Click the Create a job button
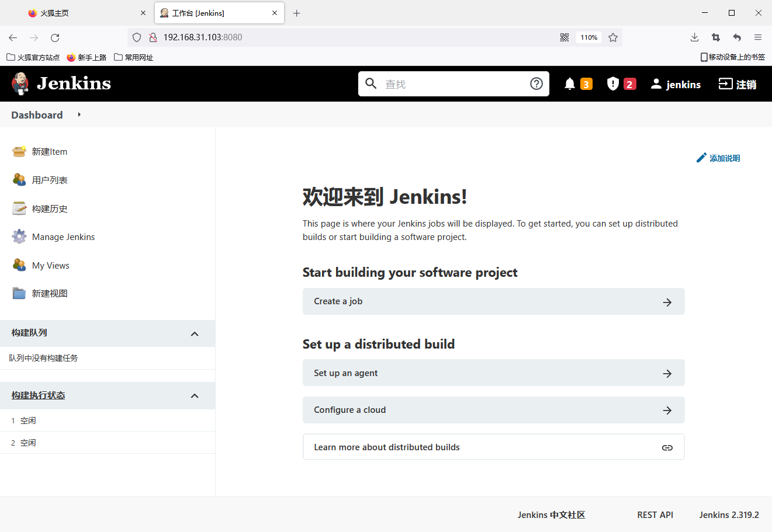The image size is (772, 532). click(x=493, y=301)
